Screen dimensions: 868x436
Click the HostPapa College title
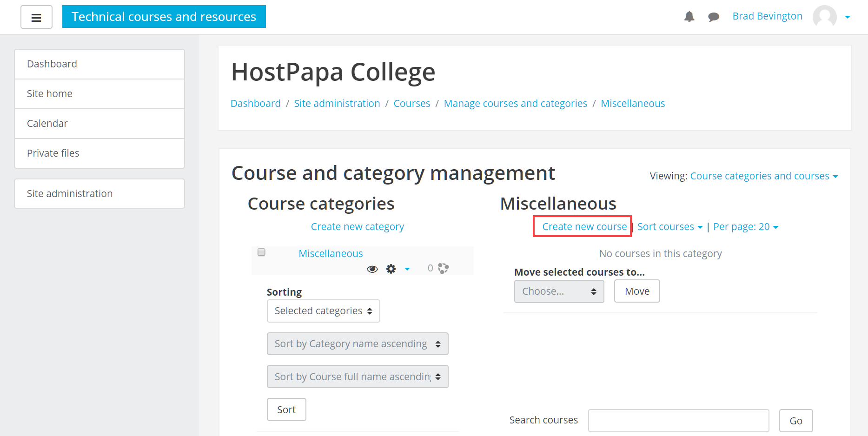[x=333, y=73]
